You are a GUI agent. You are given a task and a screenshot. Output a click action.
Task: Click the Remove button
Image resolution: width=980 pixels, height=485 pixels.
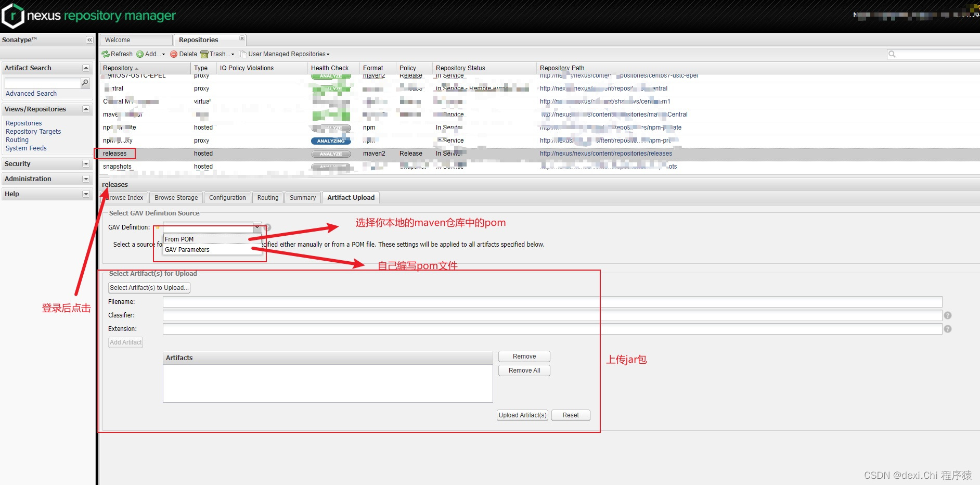(524, 356)
